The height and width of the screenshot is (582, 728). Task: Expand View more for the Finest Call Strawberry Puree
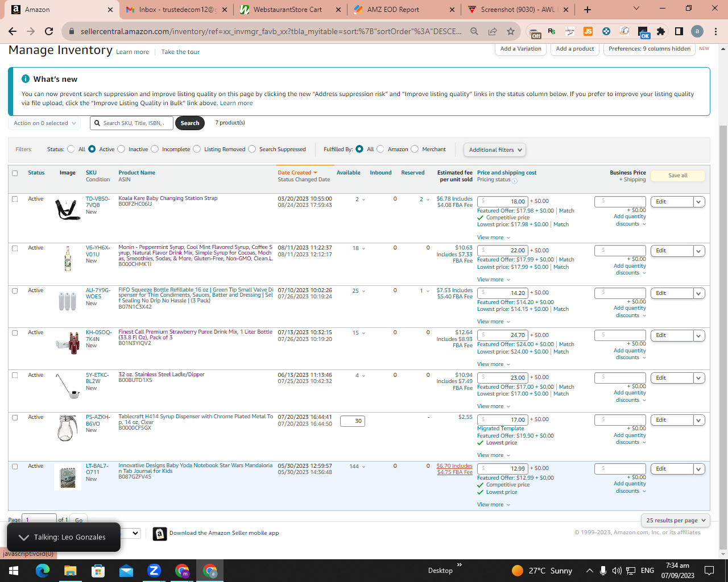494,364
